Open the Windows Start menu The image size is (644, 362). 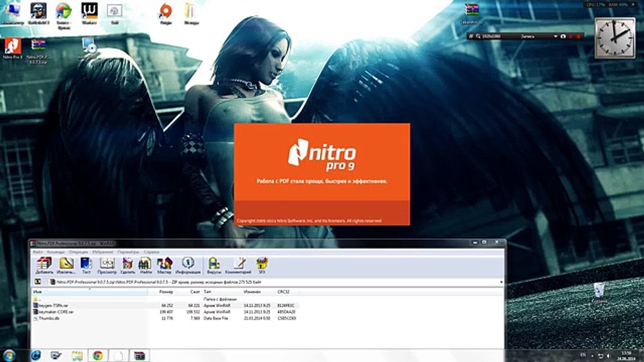tap(9, 355)
